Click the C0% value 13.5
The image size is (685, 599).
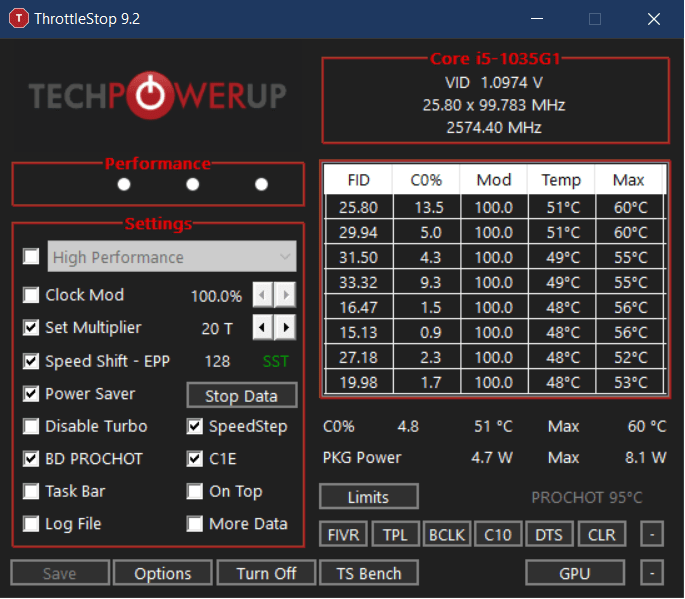pos(429,207)
